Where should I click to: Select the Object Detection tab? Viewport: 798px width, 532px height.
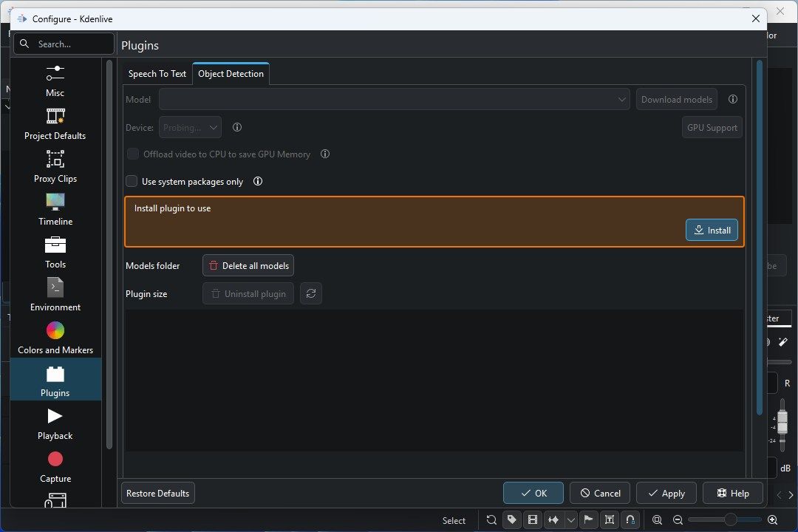(x=231, y=74)
